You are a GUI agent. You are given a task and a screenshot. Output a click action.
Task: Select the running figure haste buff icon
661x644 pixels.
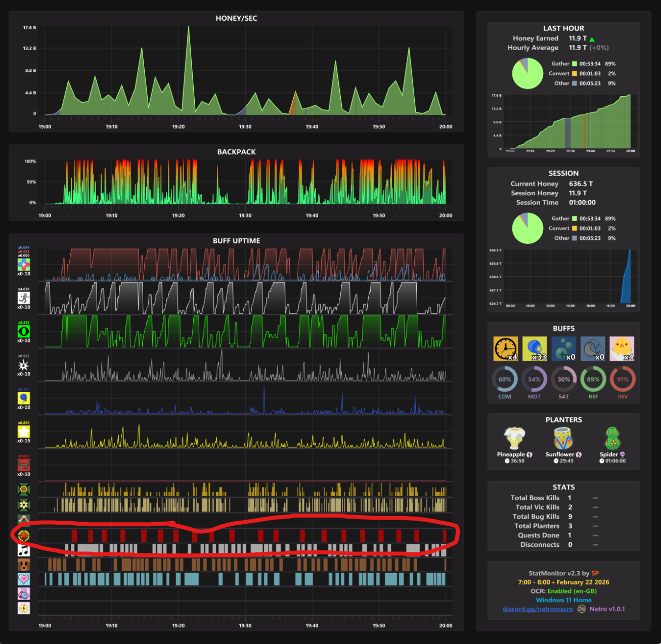coord(23,297)
